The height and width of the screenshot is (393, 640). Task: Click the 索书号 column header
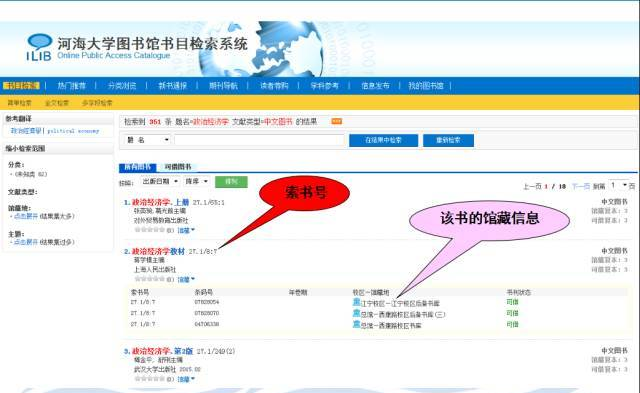140,292
